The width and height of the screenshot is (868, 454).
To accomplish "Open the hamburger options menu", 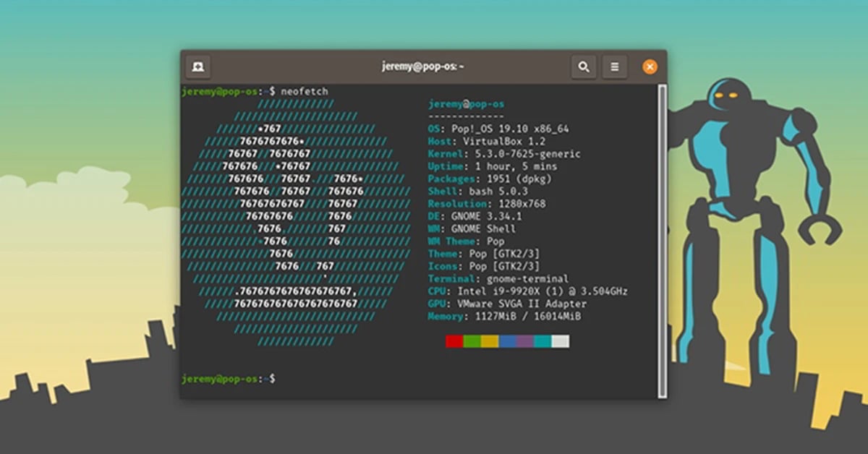I will tap(615, 66).
